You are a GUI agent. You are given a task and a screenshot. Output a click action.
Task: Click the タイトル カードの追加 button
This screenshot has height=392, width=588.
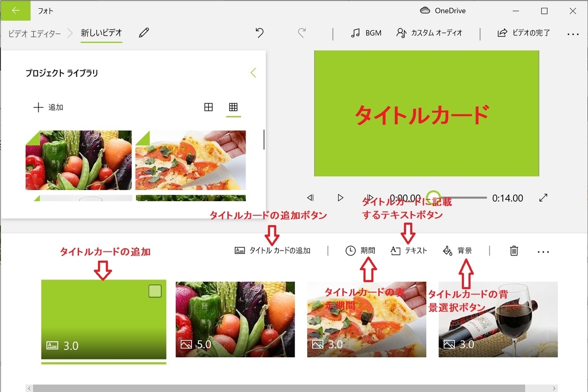tap(272, 251)
